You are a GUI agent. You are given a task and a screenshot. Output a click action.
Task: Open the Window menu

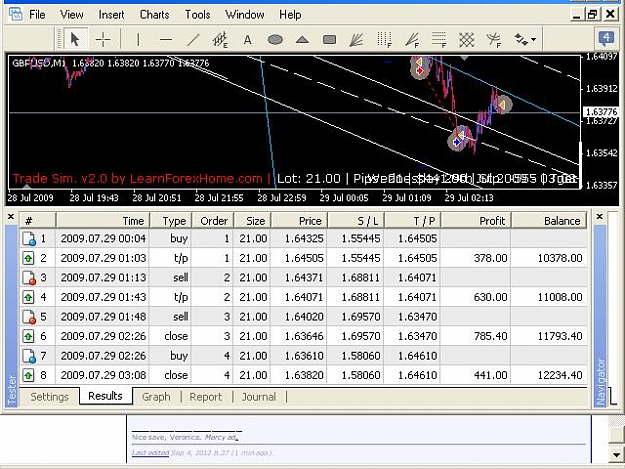coord(244,15)
